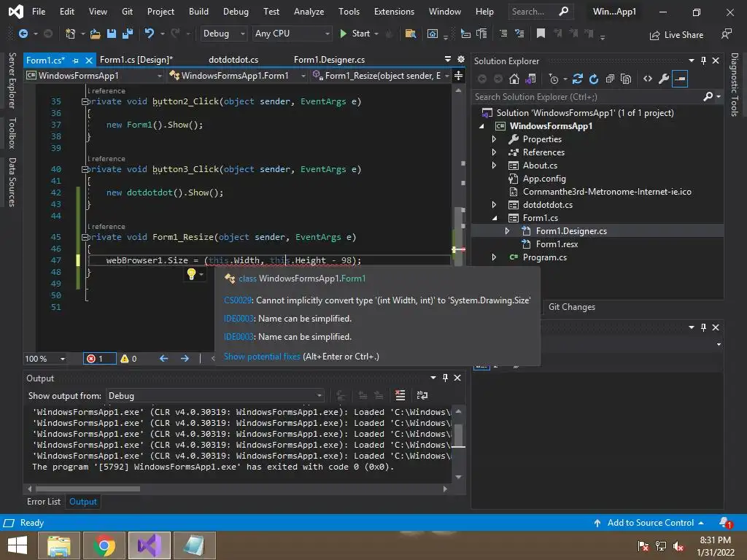Toggle Word Wrap in Output window
This screenshot has width=747, height=560.
[422, 395]
